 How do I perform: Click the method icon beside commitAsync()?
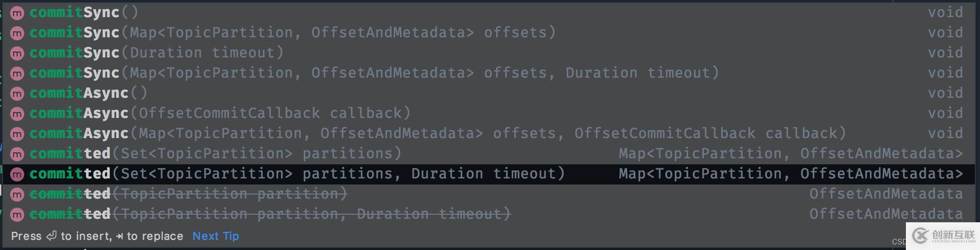pos(17,93)
